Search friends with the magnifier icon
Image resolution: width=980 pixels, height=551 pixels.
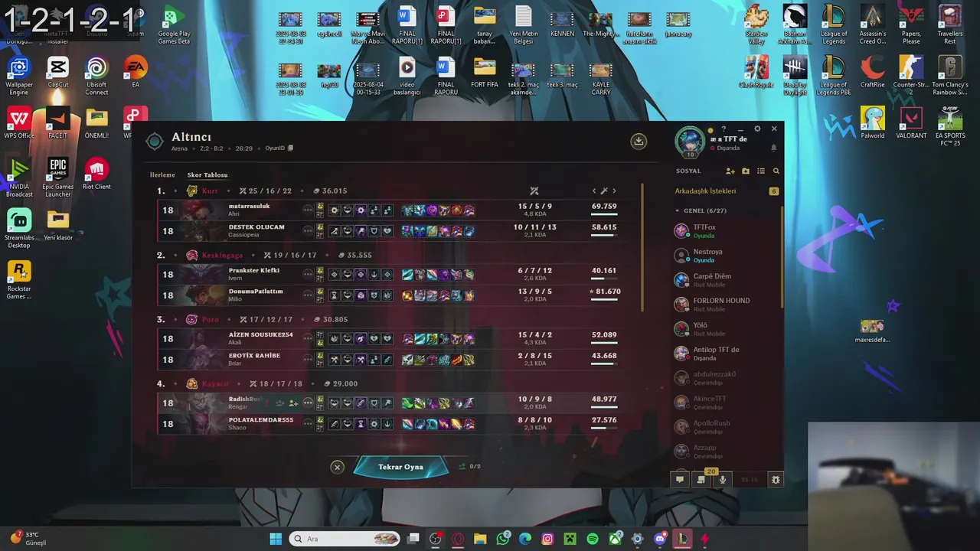coord(776,171)
